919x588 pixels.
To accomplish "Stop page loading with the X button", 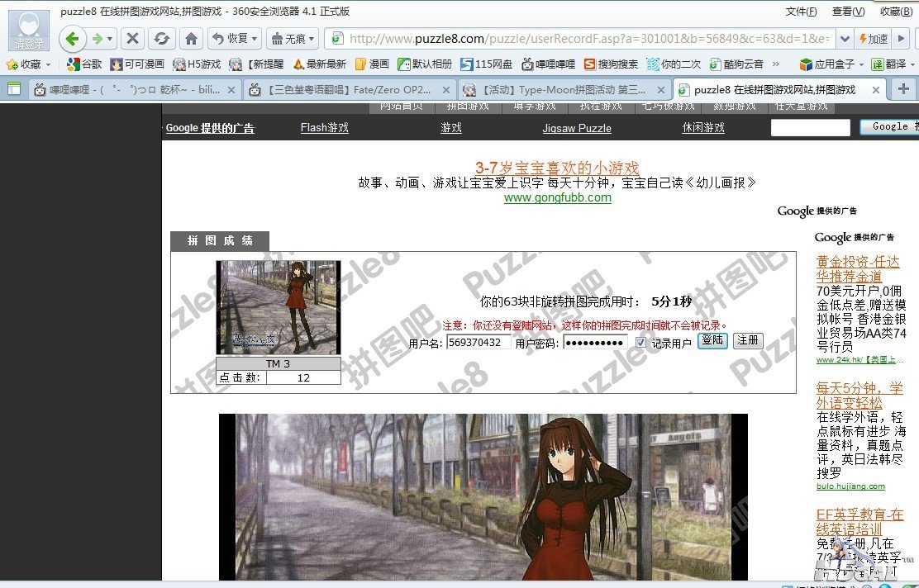I will 132,39.
